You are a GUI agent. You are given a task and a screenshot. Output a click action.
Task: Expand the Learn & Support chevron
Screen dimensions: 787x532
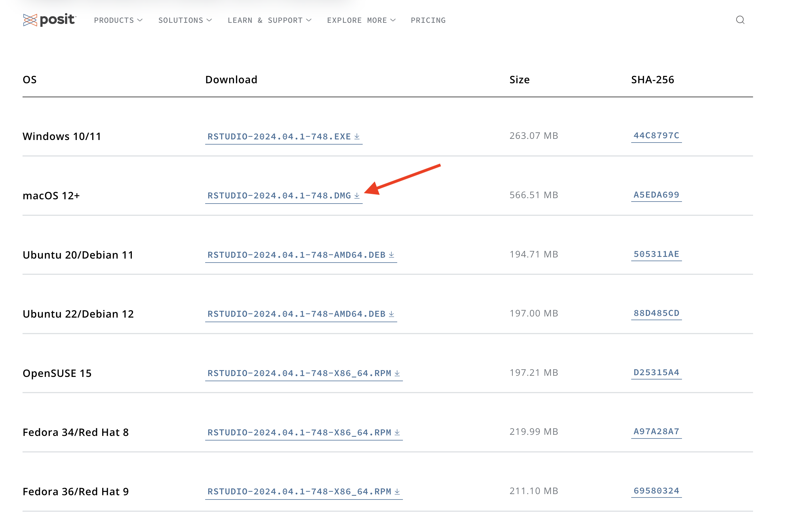point(309,20)
